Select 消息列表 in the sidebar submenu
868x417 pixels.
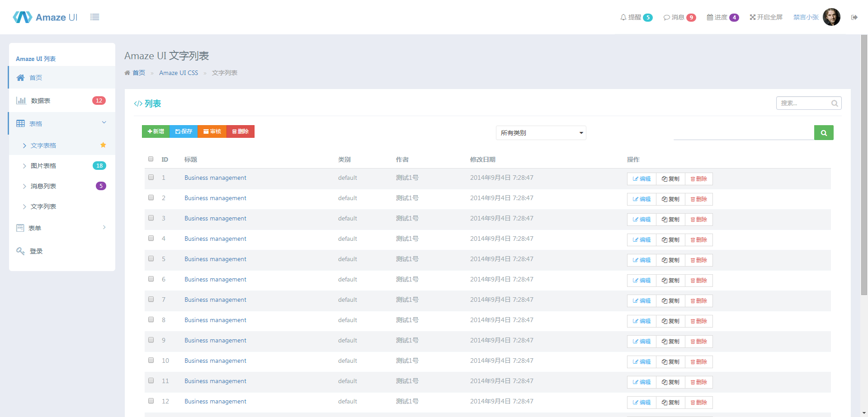pyautogui.click(x=43, y=186)
